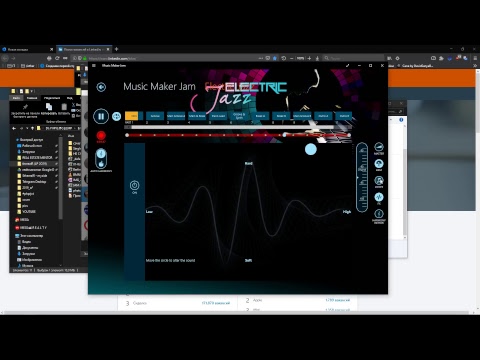
Task: Open the browser gear settings icon
Action: 397,58
